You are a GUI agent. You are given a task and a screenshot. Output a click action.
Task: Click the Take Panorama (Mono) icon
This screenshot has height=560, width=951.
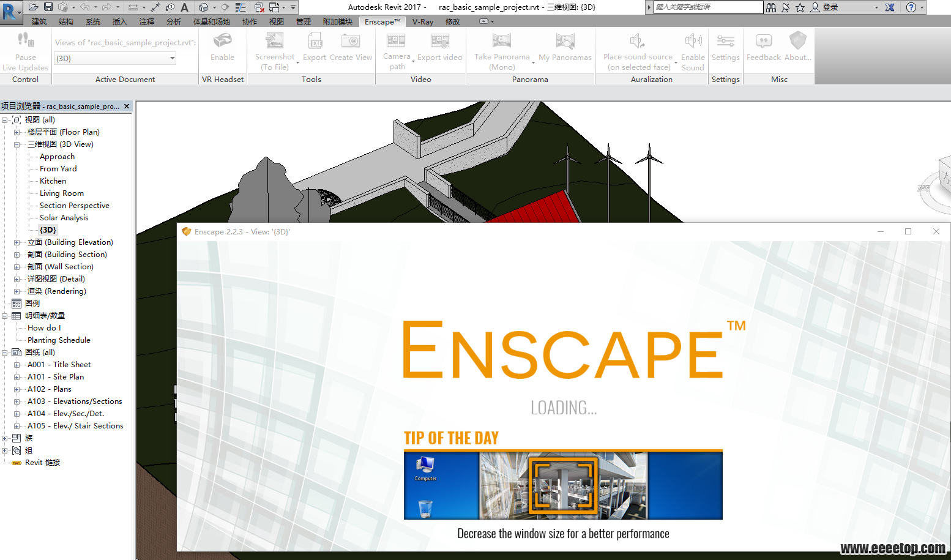point(501,41)
